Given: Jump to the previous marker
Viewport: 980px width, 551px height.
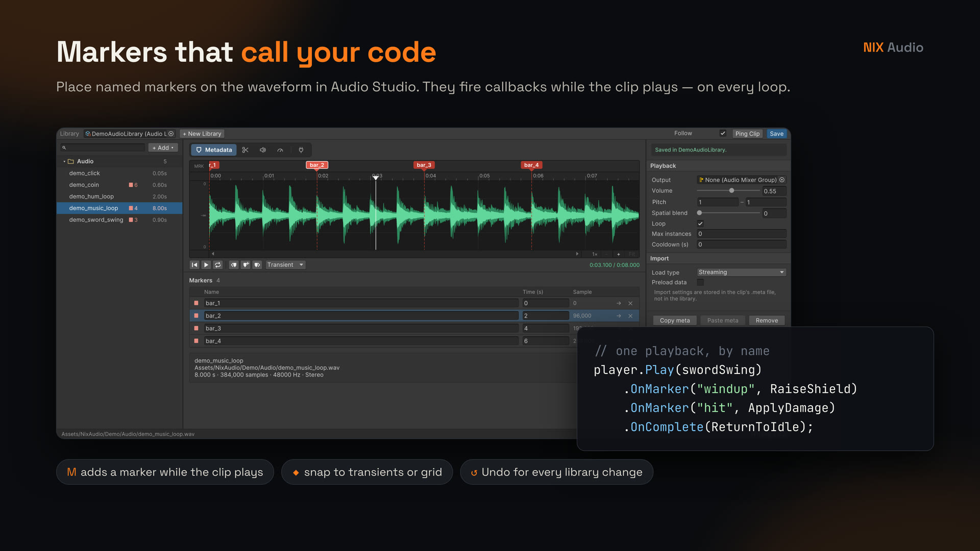Looking at the screenshot, I should pyautogui.click(x=234, y=265).
